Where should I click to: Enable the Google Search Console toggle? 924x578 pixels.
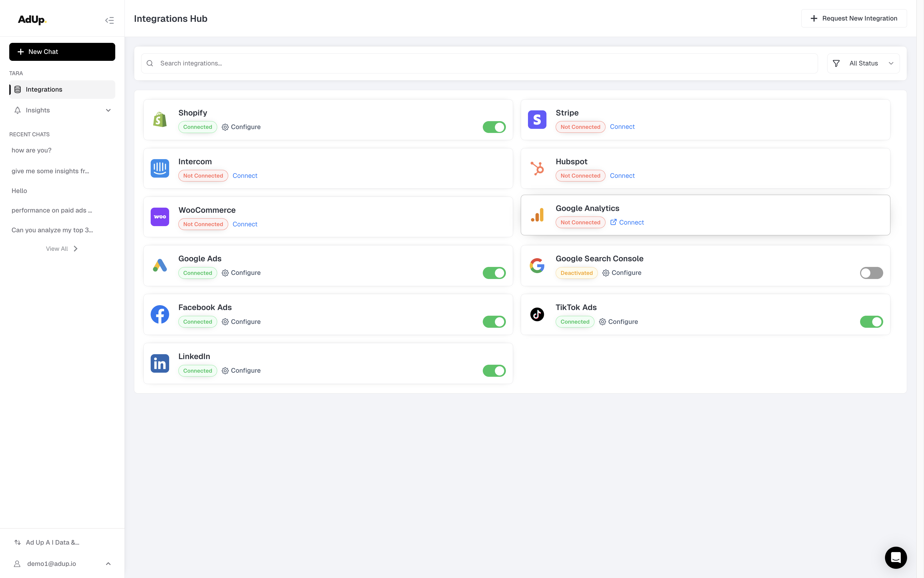[871, 273]
